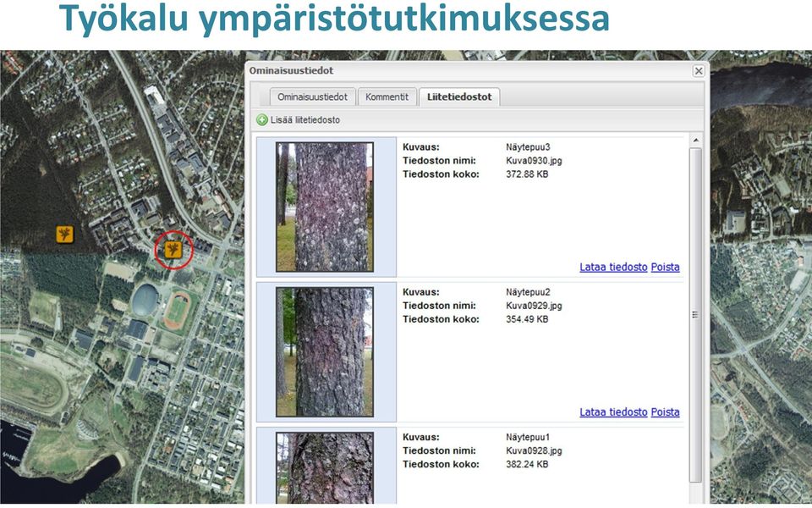The image size is (812, 508).
Task: Click the circled tree marker on the map
Action: [173, 250]
